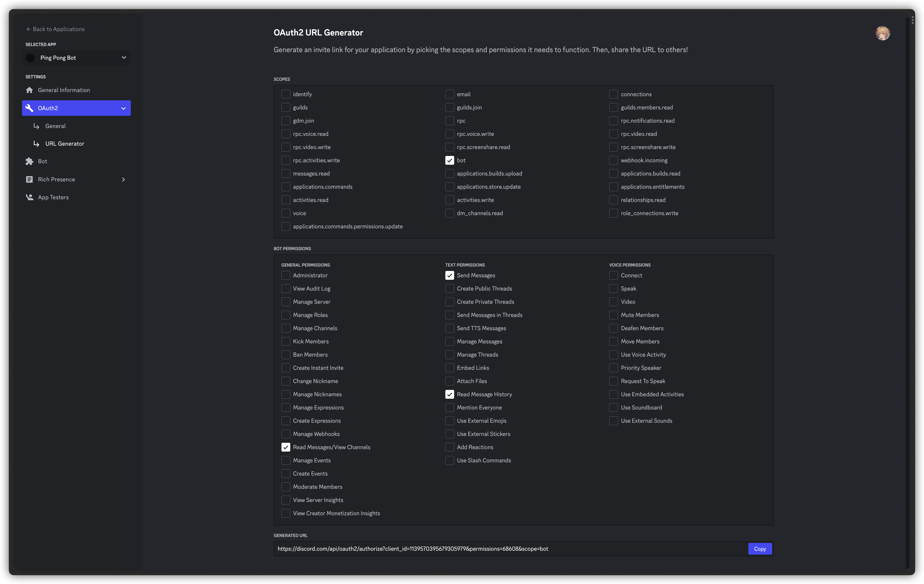The width and height of the screenshot is (924, 584).
Task: Collapse the OAuth2 section chevron
Action: [x=123, y=108]
